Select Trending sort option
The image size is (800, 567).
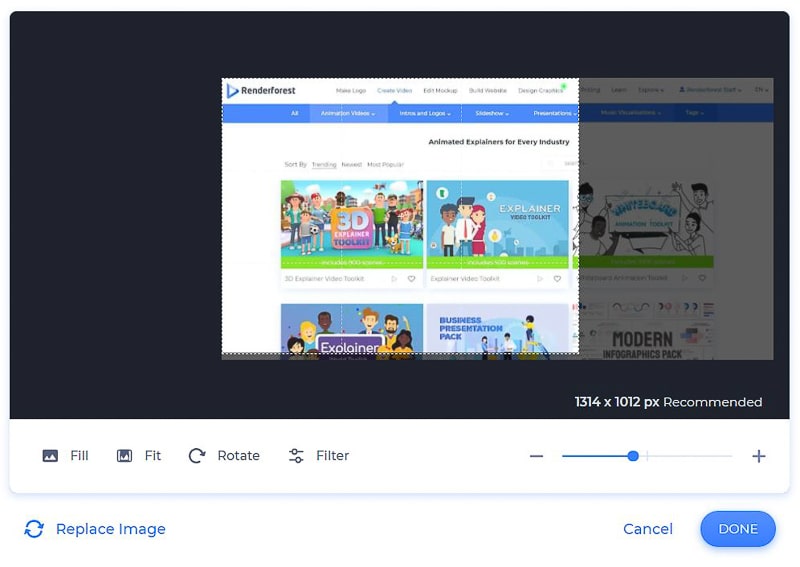324,165
